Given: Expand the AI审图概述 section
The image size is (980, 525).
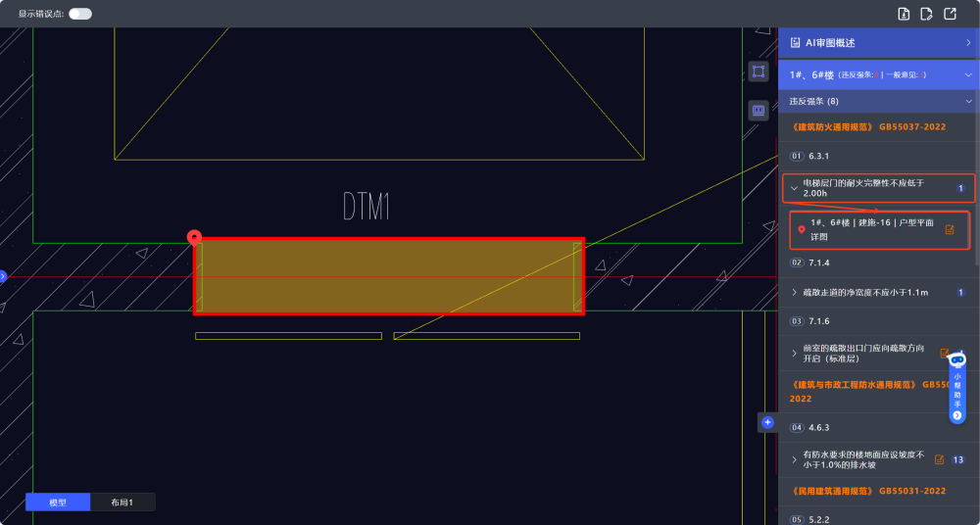Looking at the screenshot, I should coord(968,43).
